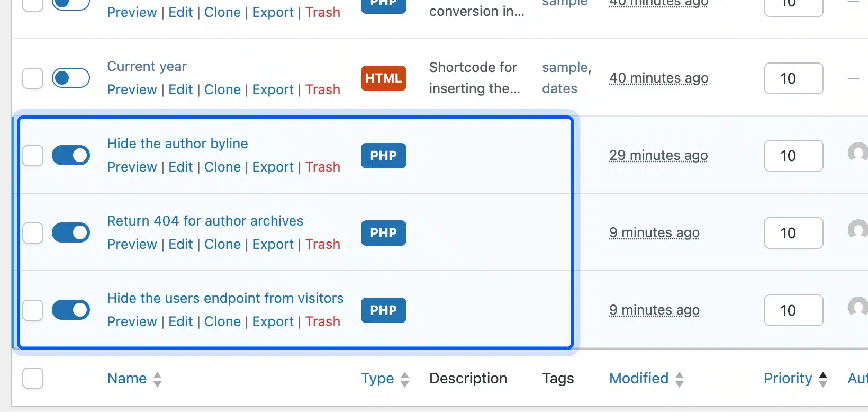Open author avatar on Return 404 row
Viewport: 868px width, 412px height.
click(x=858, y=230)
